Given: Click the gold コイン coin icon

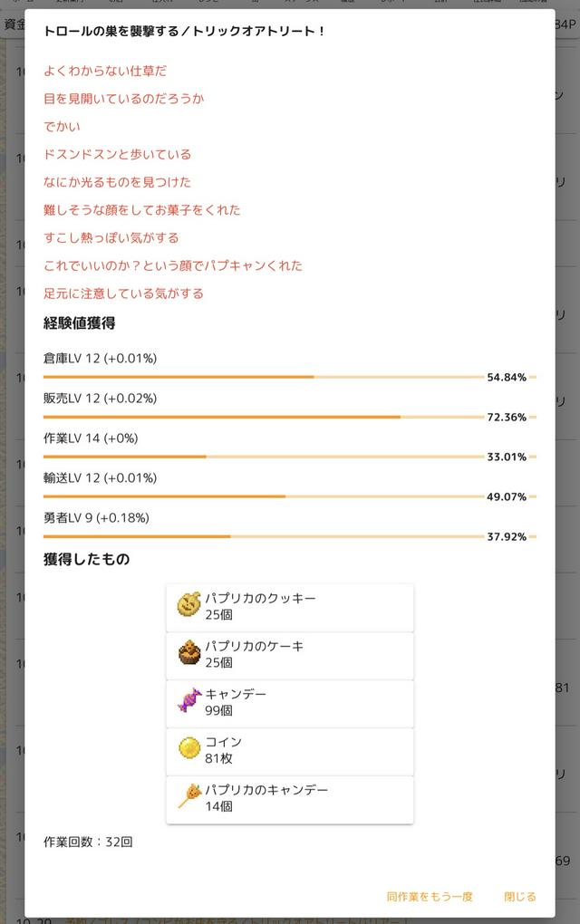Looking at the screenshot, I should 188,748.
